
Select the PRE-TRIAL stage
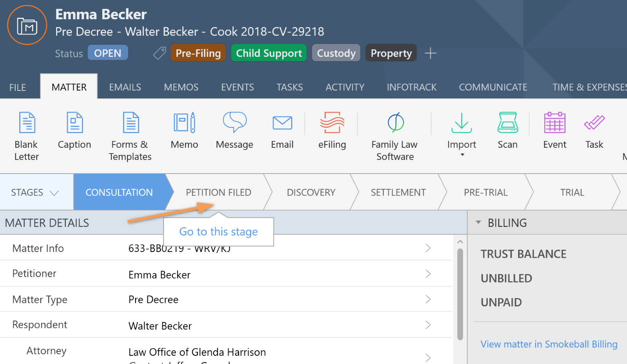point(486,192)
